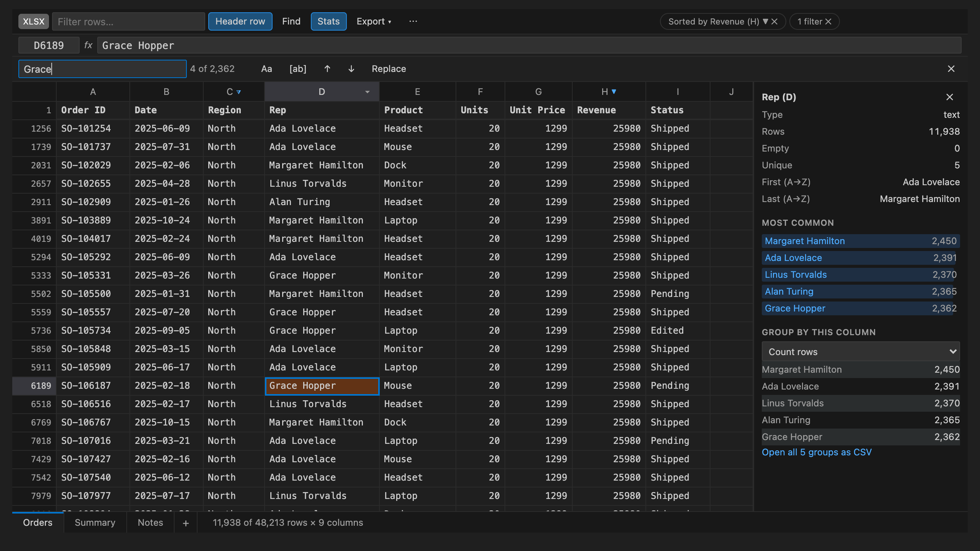The width and height of the screenshot is (980, 551).
Task: Open the Find tool
Action: [x=291, y=21]
